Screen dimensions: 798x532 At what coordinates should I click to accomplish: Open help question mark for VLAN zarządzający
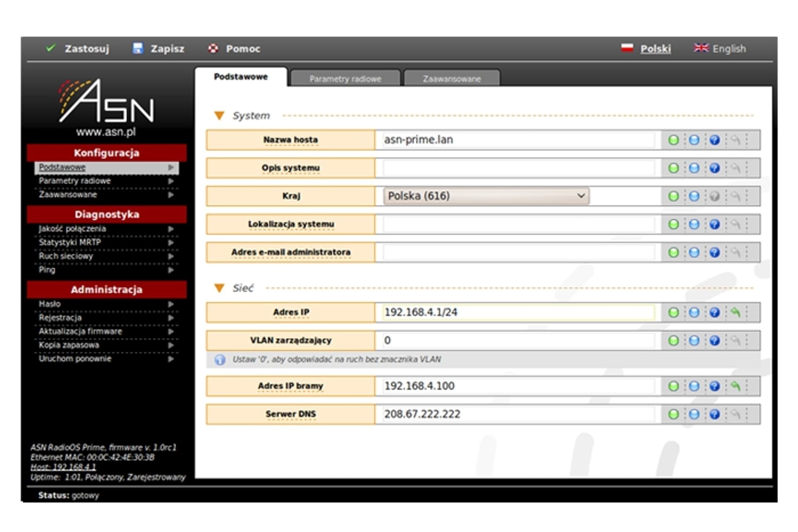tap(714, 341)
